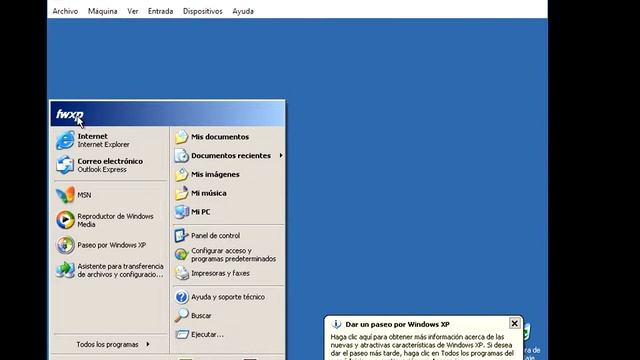Open the Ayuda menu in VirtualBox
The height and width of the screenshot is (360, 640).
click(x=243, y=11)
